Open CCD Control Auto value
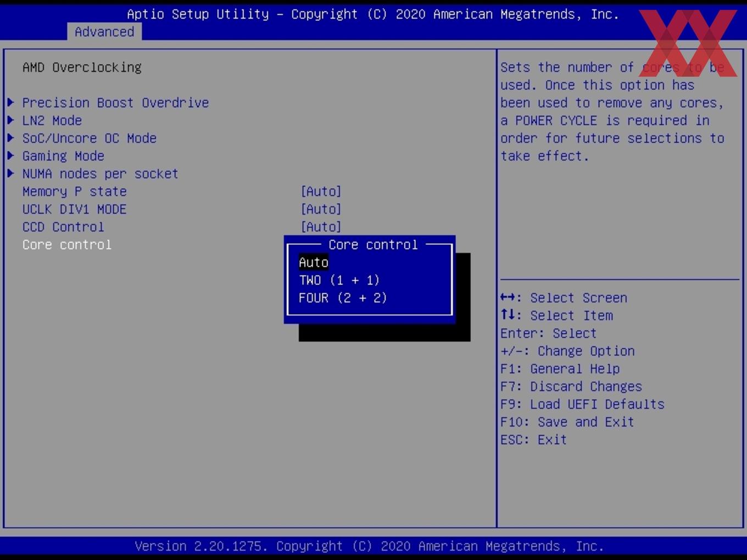The image size is (747, 560). coord(321,227)
